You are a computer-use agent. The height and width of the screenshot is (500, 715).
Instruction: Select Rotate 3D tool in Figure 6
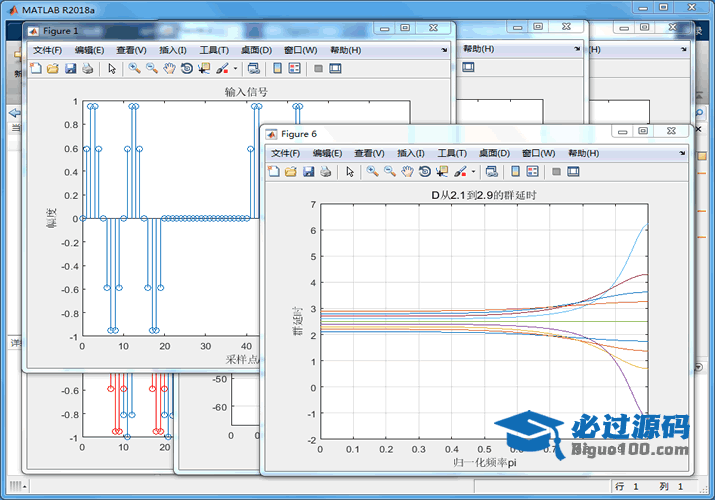point(425,172)
